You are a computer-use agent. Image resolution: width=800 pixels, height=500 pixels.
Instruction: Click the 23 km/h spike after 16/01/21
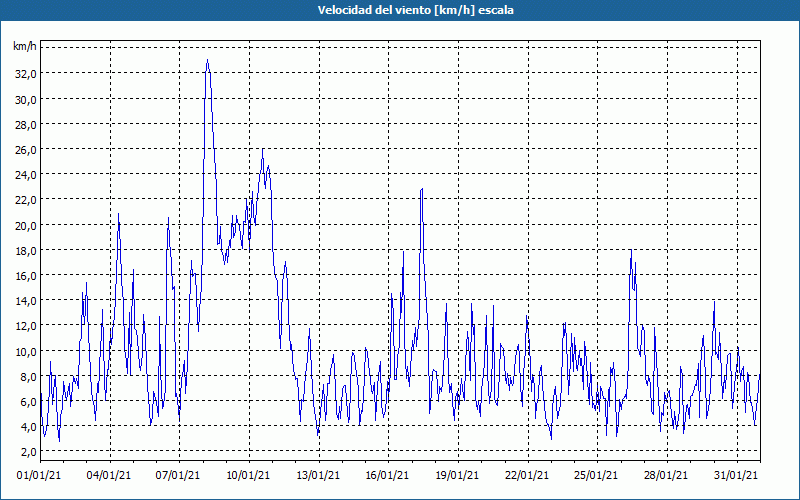click(x=422, y=189)
